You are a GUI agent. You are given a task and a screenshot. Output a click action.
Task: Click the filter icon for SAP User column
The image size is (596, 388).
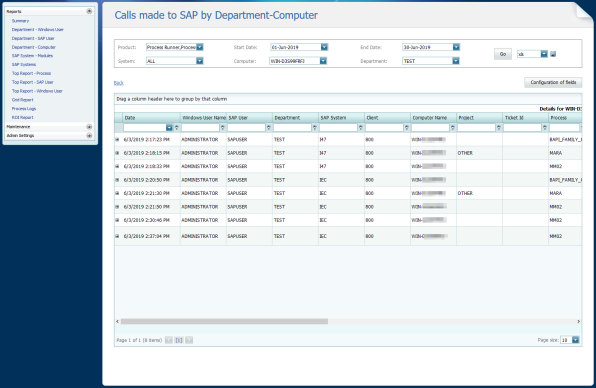click(269, 128)
